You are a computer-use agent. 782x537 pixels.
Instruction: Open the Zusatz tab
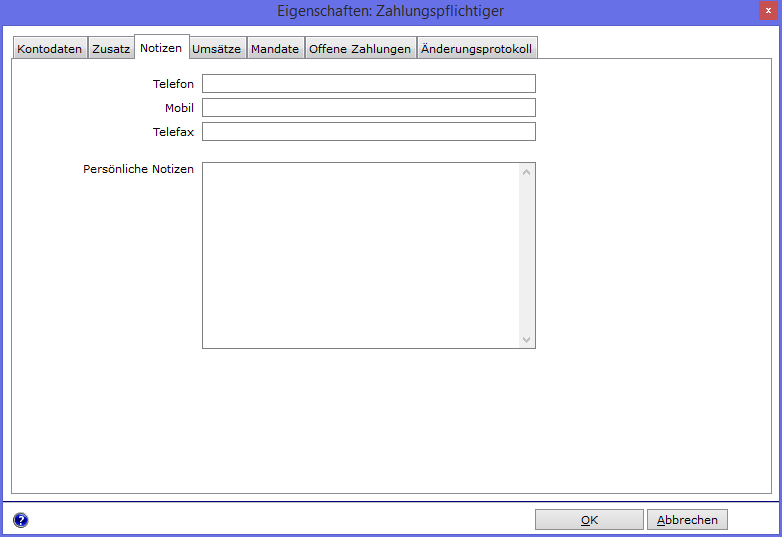(x=111, y=49)
